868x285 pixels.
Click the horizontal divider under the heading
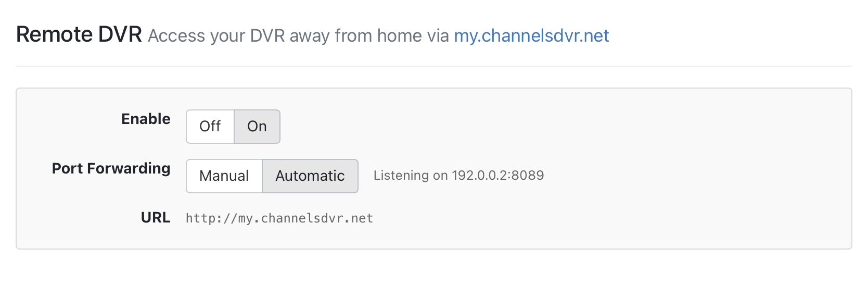pos(433,66)
